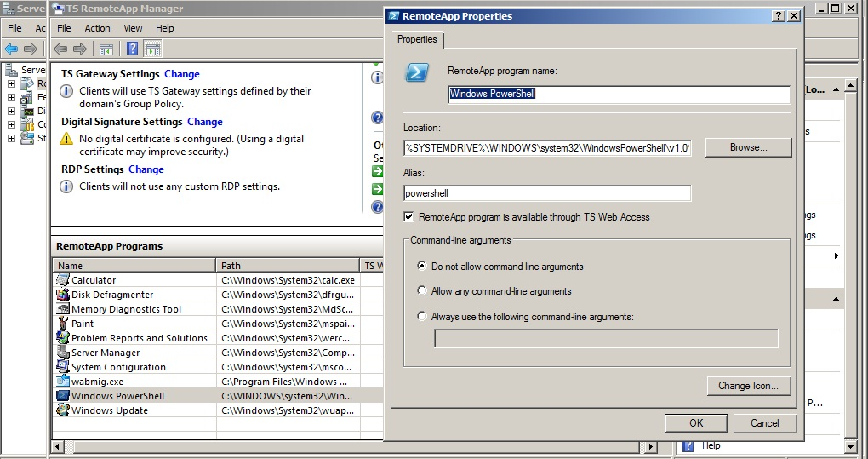Open File menu in Server Manager window
Image resolution: width=868 pixels, height=459 pixels.
point(14,28)
